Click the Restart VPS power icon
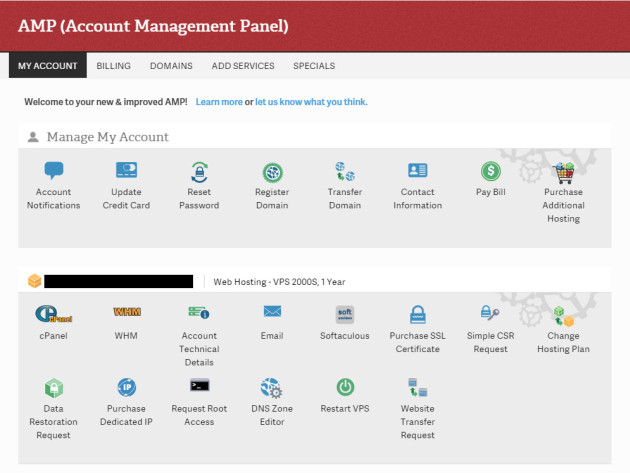The width and height of the screenshot is (630, 473). [345, 387]
